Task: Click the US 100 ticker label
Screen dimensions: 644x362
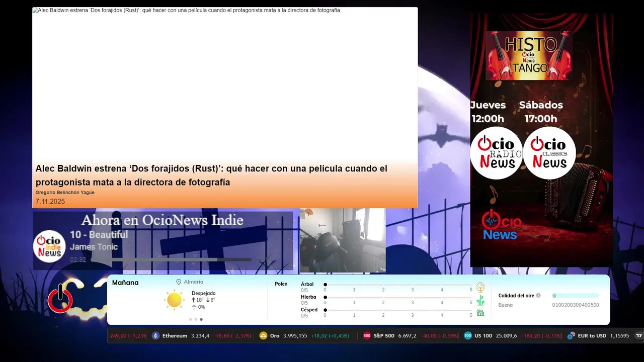Action: 483,336
